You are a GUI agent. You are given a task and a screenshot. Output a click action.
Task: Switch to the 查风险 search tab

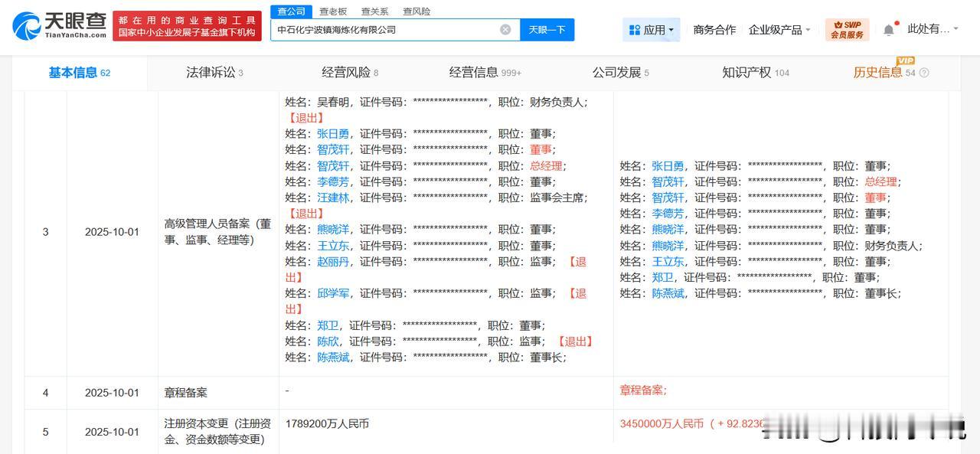pyautogui.click(x=416, y=11)
